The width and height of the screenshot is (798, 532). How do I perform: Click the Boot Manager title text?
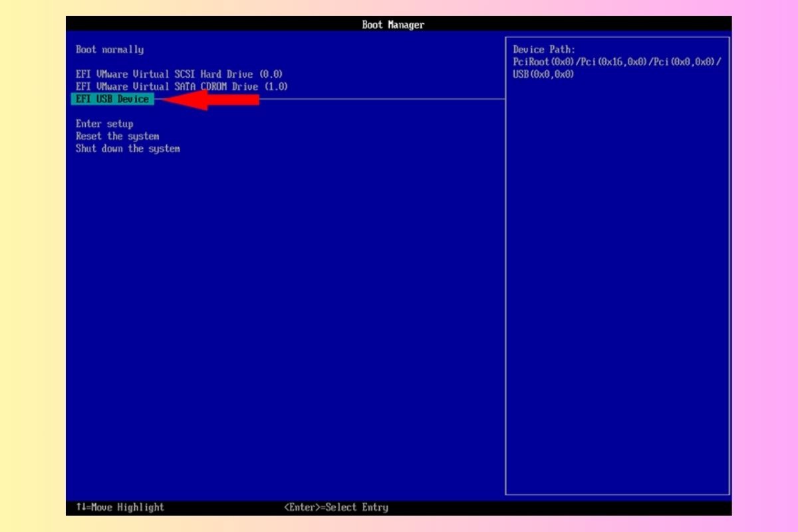[x=393, y=25]
